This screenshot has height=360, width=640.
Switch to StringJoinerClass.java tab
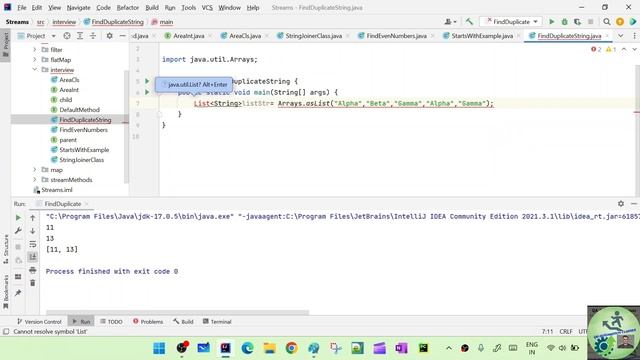coord(313,36)
